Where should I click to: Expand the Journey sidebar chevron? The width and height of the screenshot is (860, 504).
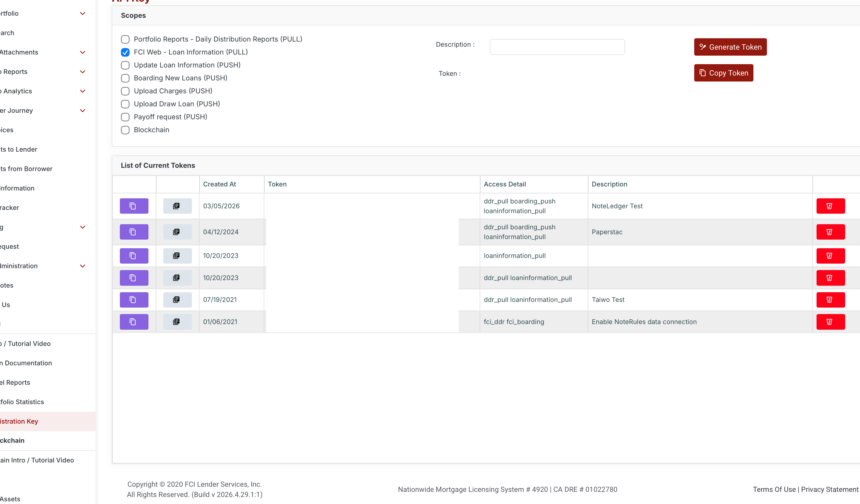click(x=82, y=110)
